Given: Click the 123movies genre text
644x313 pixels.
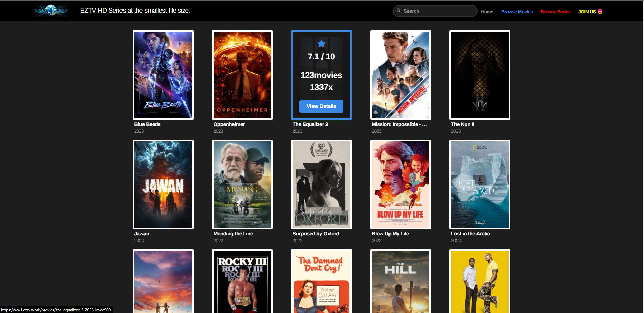Looking at the screenshot, I should (x=321, y=75).
